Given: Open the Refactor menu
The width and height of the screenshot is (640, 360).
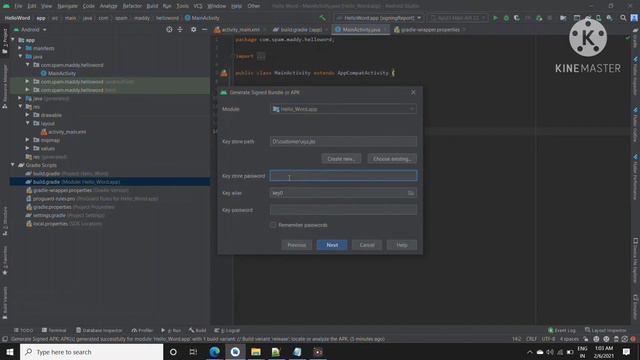Looking at the screenshot, I should coord(132,6).
